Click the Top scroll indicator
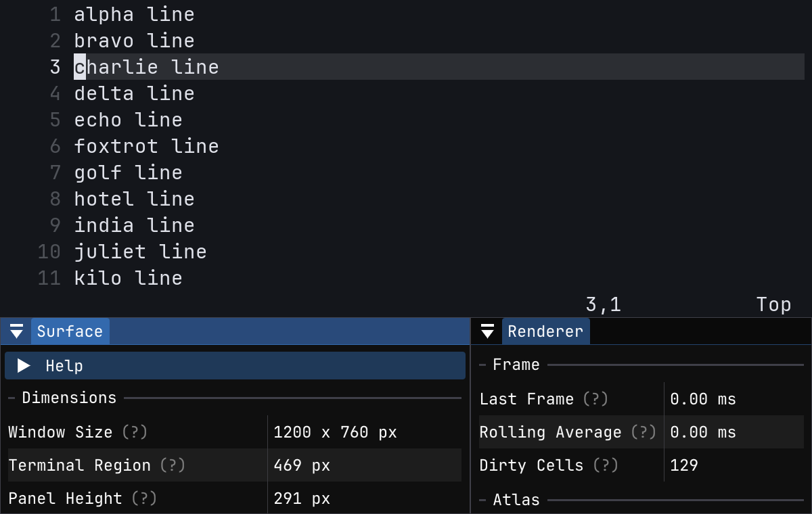This screenshot has height=514, width=812. pos(773,304)
